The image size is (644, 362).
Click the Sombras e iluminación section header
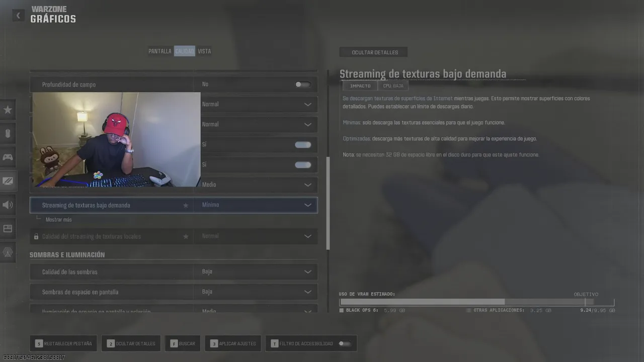(67, 255)
